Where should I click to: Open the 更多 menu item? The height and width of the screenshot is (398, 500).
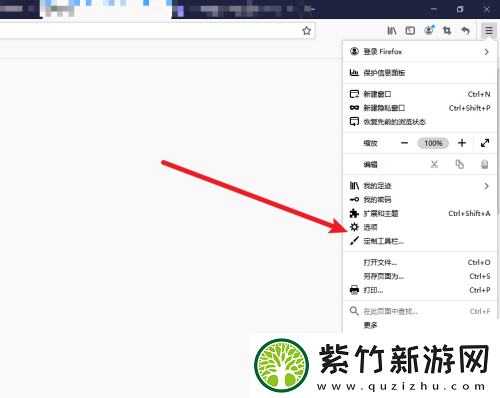point(419,325)
